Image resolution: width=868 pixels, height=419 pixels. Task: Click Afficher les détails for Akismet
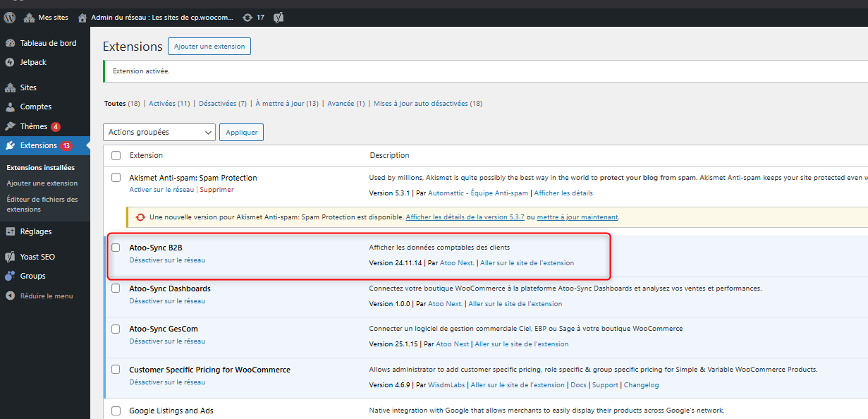tap(563, 193)
